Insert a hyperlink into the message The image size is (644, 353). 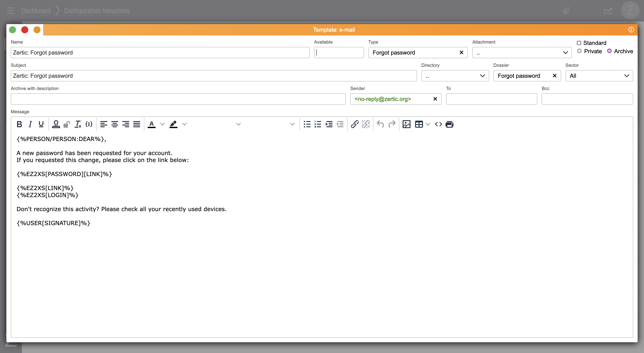[x=354, y=124]
